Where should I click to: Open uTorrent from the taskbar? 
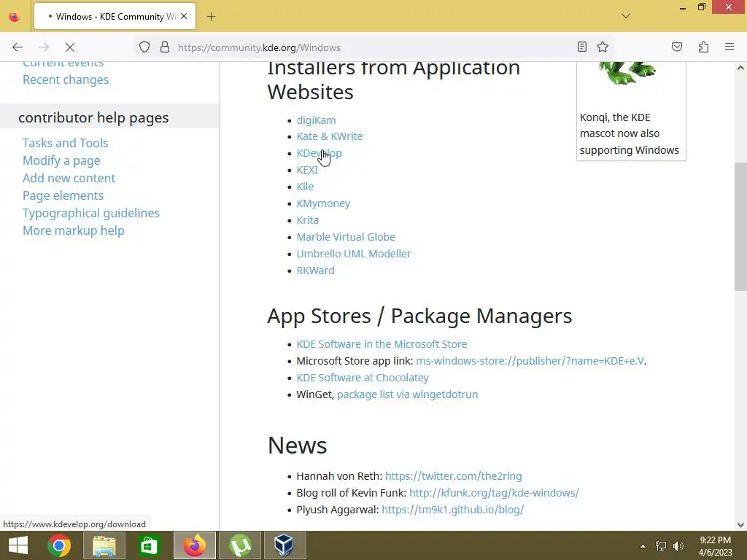[x=240, y=545]
